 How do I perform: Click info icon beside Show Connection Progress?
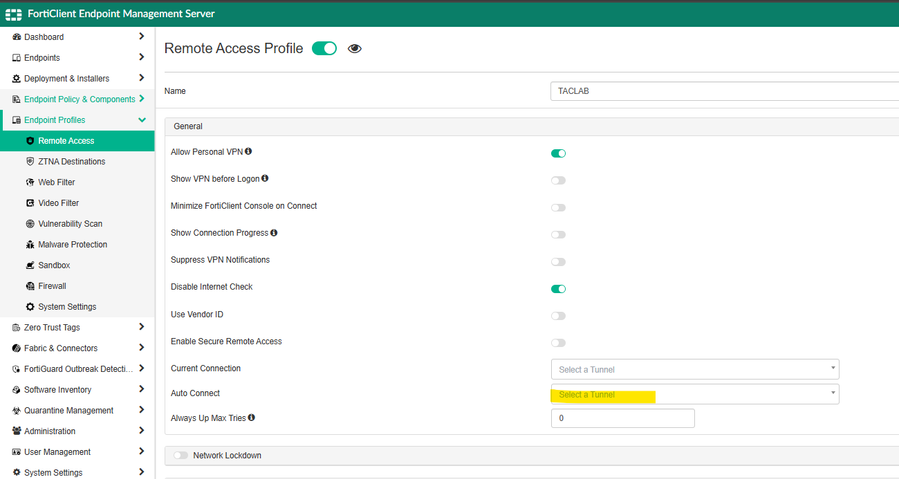click(x=274, y=232)
